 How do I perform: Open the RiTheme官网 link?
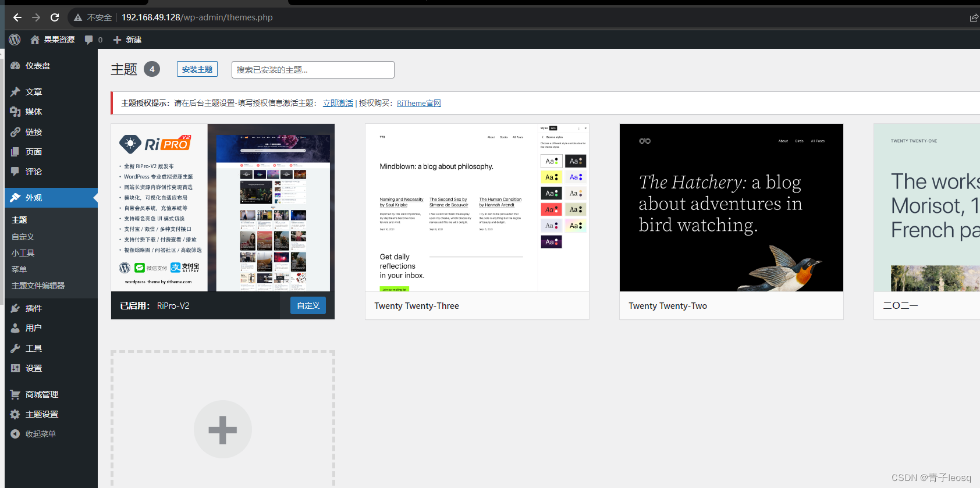click(x=419, y=103)
